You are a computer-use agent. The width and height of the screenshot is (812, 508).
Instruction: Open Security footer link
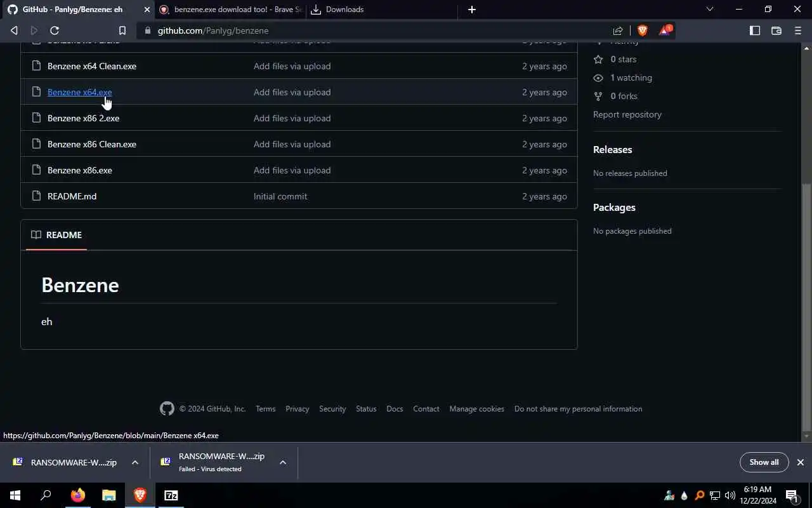(x=332, y=409)
